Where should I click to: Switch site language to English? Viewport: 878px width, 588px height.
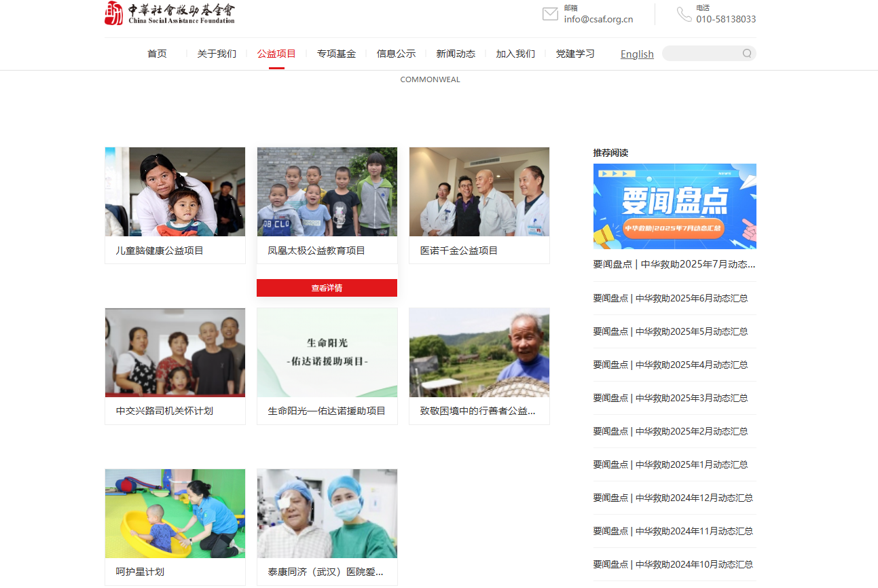(x=637, y=54)
